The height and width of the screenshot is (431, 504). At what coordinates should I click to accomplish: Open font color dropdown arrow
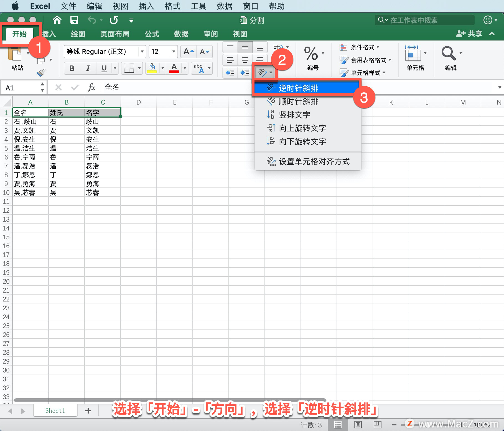pyautogui.click(x=185, y=68)
